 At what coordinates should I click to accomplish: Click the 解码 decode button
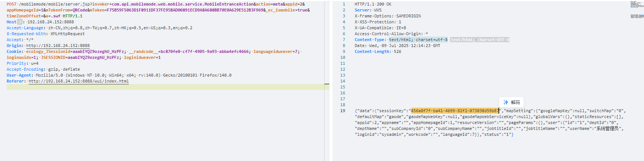coord(511,102)
